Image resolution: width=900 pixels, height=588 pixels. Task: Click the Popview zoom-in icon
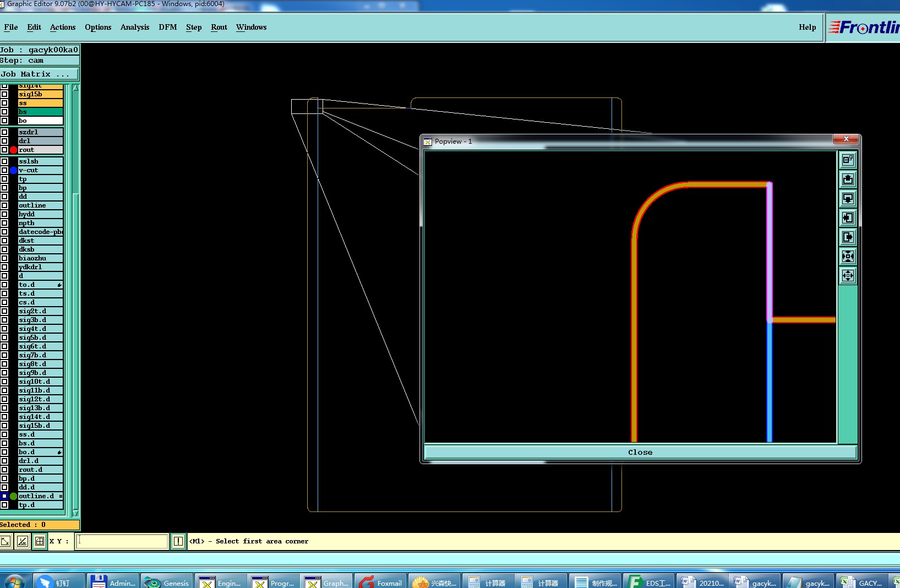[x=848, y=256]
